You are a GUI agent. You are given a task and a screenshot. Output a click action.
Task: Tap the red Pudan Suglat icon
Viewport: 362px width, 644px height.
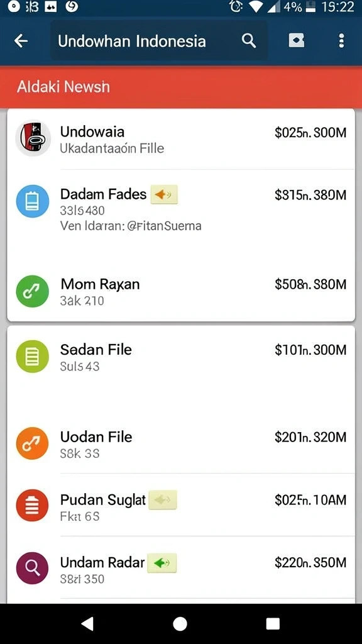point(33,506)
